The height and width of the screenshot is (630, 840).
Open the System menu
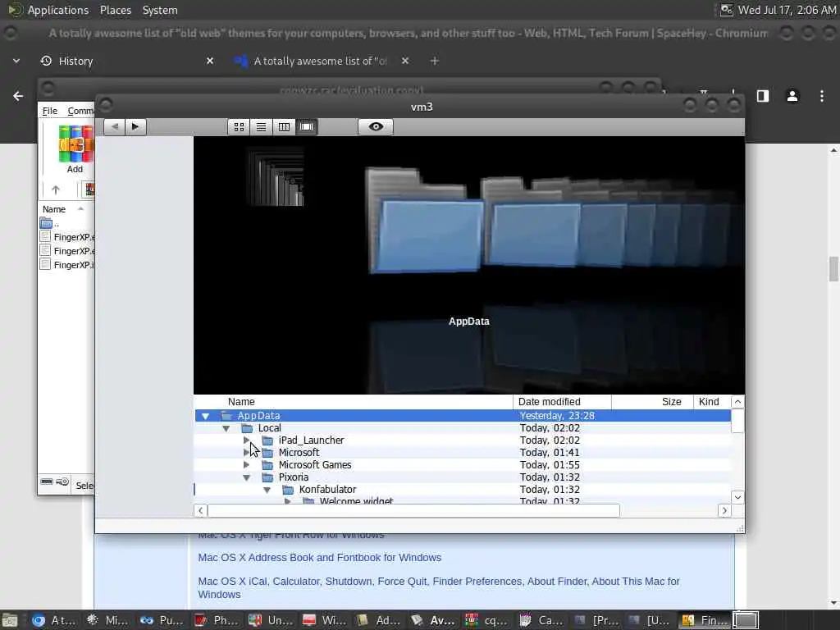coord(160,10)
